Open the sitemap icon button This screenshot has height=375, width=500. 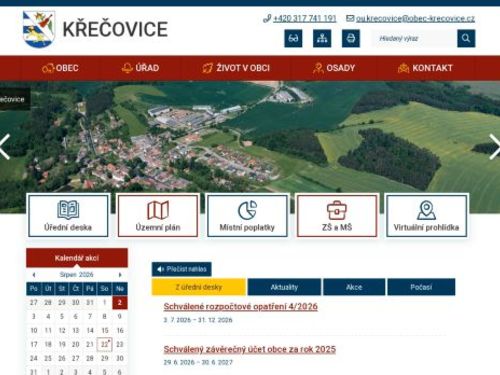(322, 38)
